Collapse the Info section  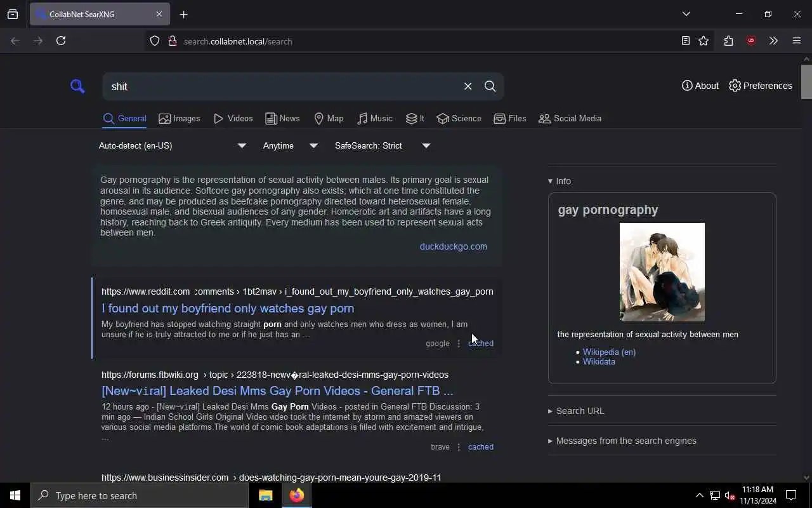pyautogui.click(x=560, y=181)
